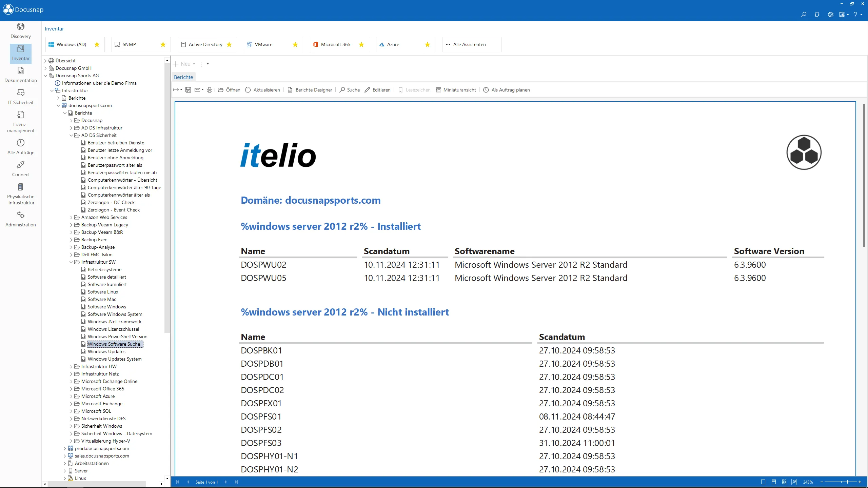Toggle favorite star on Active Directory assistant
868x488 pixels.
pos(229,44)
